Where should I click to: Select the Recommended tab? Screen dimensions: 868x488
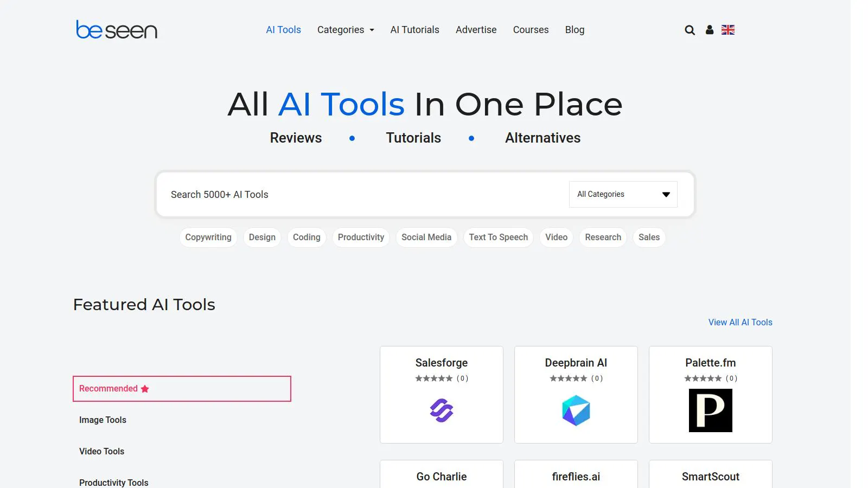182,389
